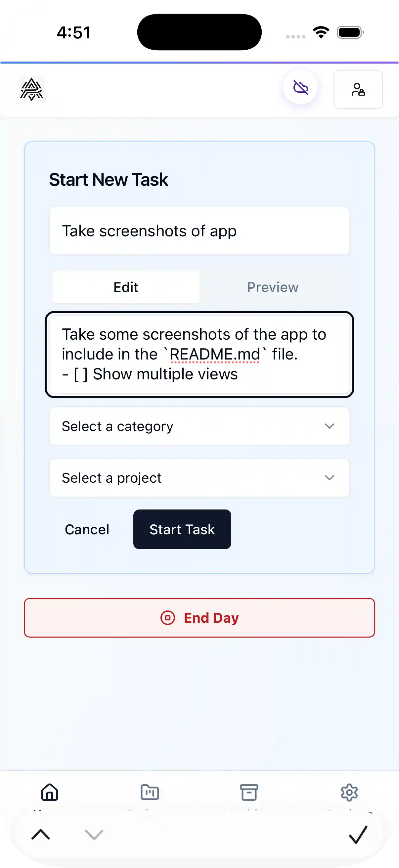This screenshot has width=399, height=868.
Task: Open the projects folder icon in bottom navigation
Action: (150, 792)
